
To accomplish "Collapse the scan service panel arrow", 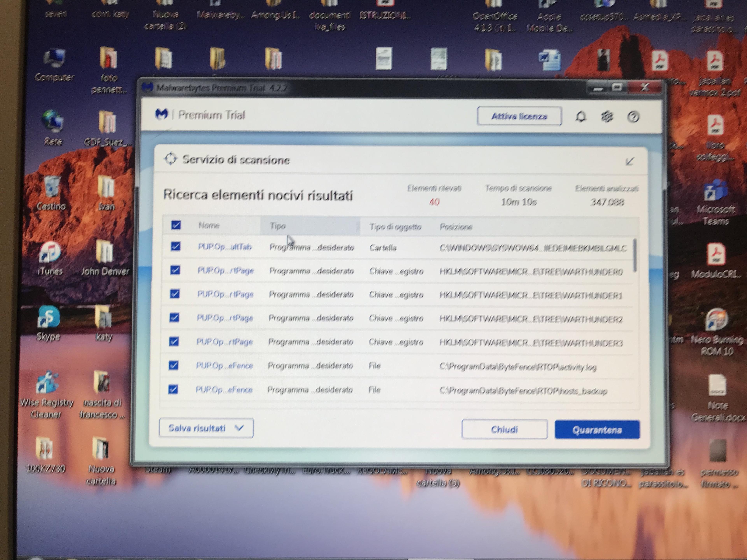I will (x=630, y=161).
